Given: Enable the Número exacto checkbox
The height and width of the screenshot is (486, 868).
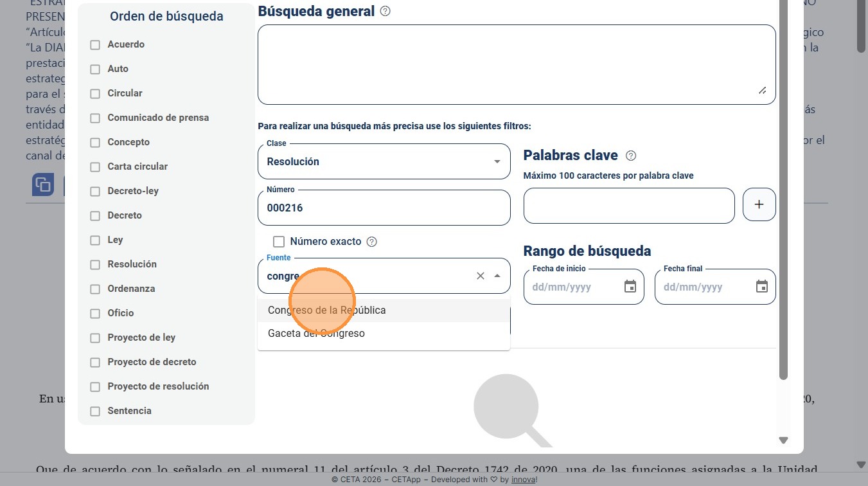Looking at the screenshot, I should pyautogui.click(x=279, y=242).
